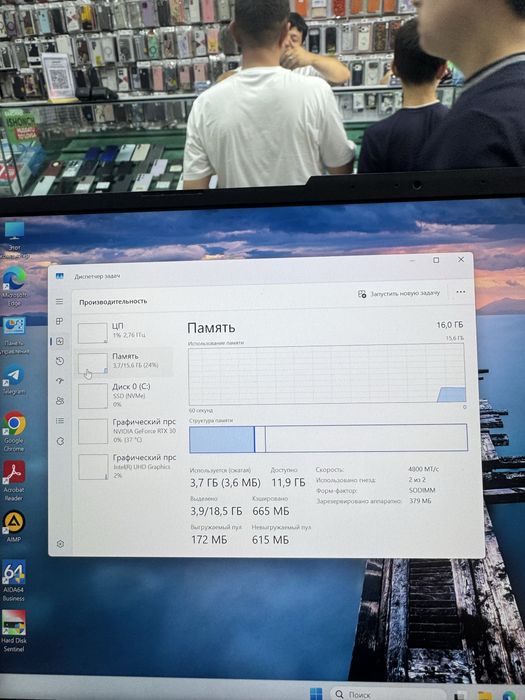Click the Производительность page heading
The width and height of the screenshot is (525, 700).
click(x=113, y=302)
